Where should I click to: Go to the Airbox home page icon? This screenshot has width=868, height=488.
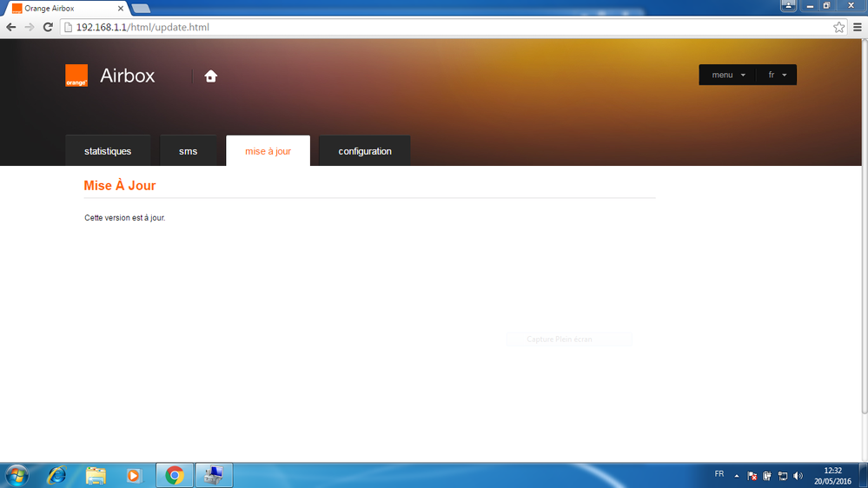[x=210, y=76]
